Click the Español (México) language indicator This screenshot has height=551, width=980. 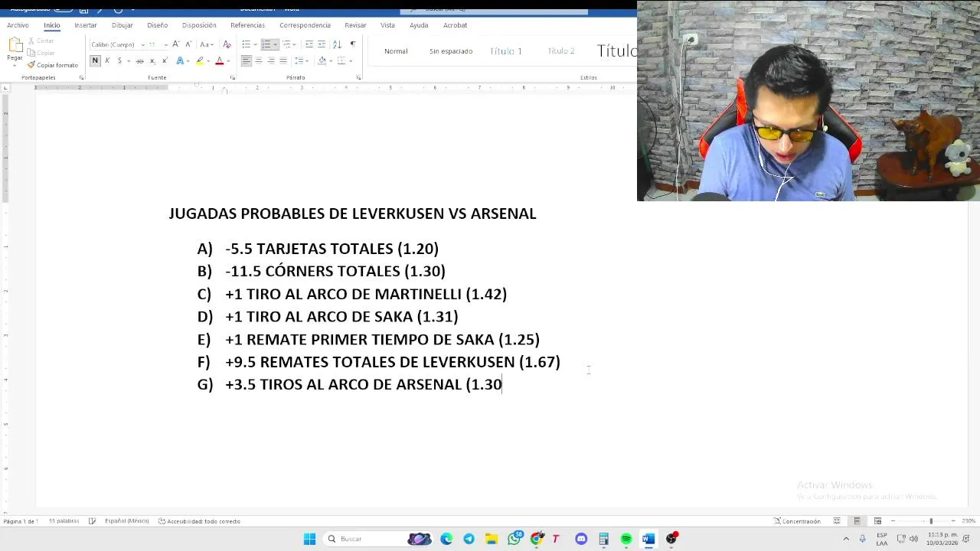tap(126, 521)
